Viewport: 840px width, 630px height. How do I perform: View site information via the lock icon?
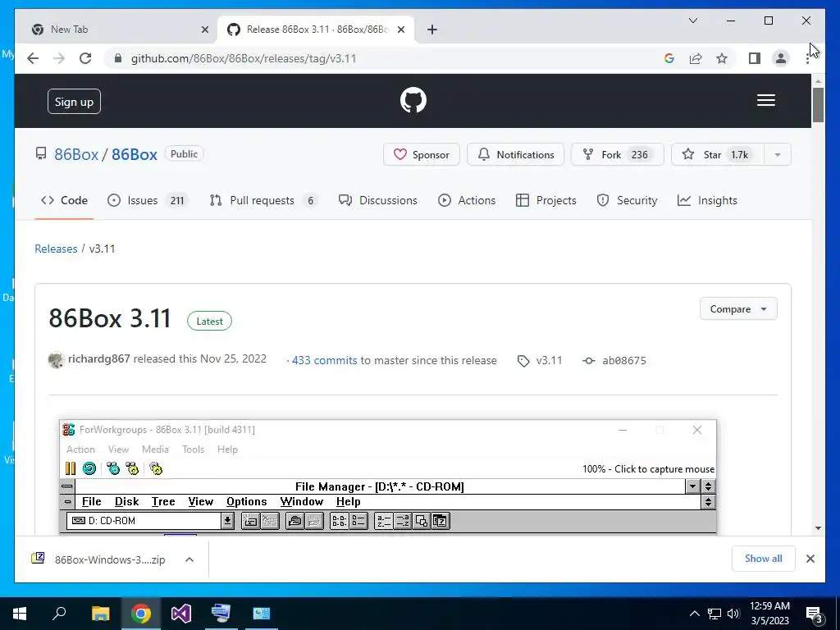(118, 58)
